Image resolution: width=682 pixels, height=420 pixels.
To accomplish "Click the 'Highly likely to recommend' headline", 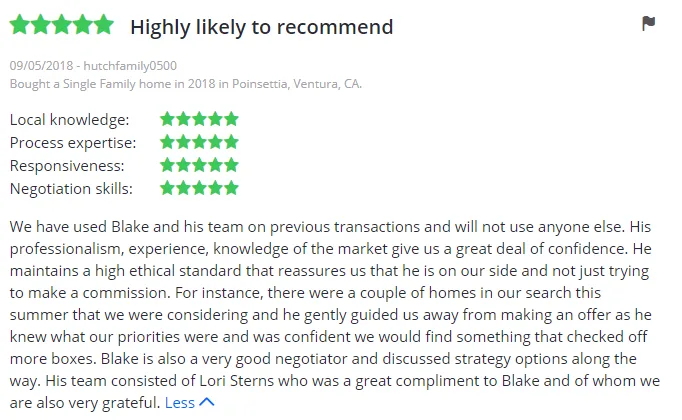I will (x=262, y=27).
